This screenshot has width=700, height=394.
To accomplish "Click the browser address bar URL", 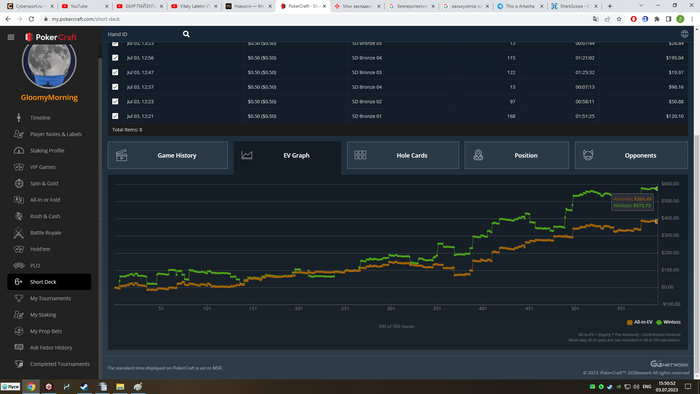I will [x=85, y=19].
